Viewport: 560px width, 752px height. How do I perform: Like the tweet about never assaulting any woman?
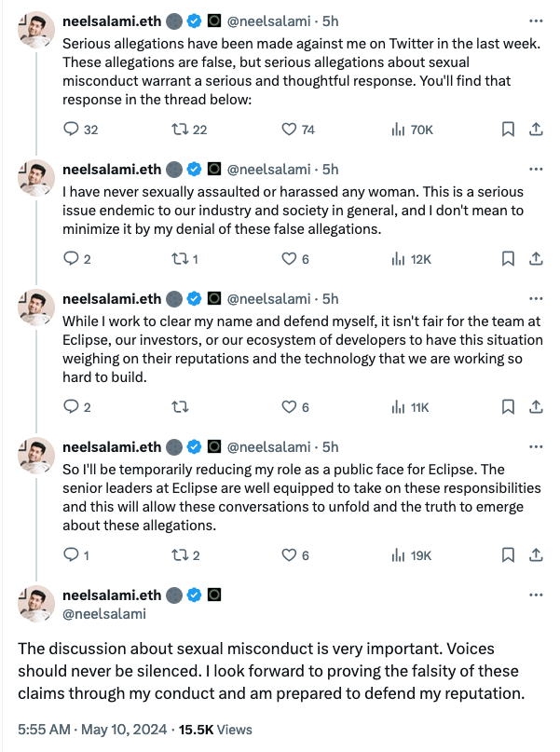(x=289, y=259)
